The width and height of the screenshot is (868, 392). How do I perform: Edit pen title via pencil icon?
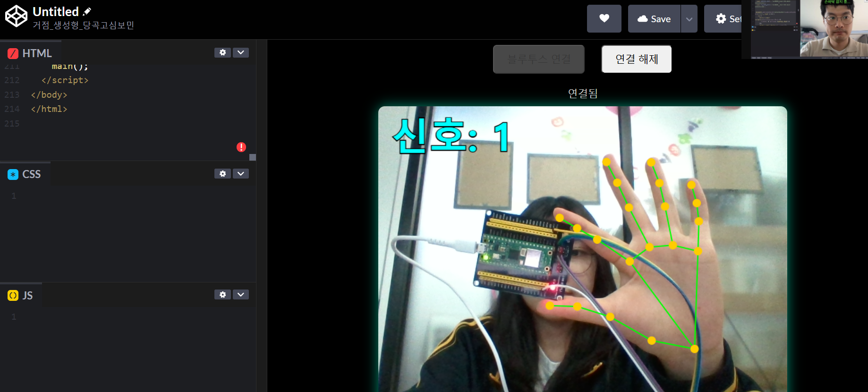pyautogui.click(x=87, y=11)
